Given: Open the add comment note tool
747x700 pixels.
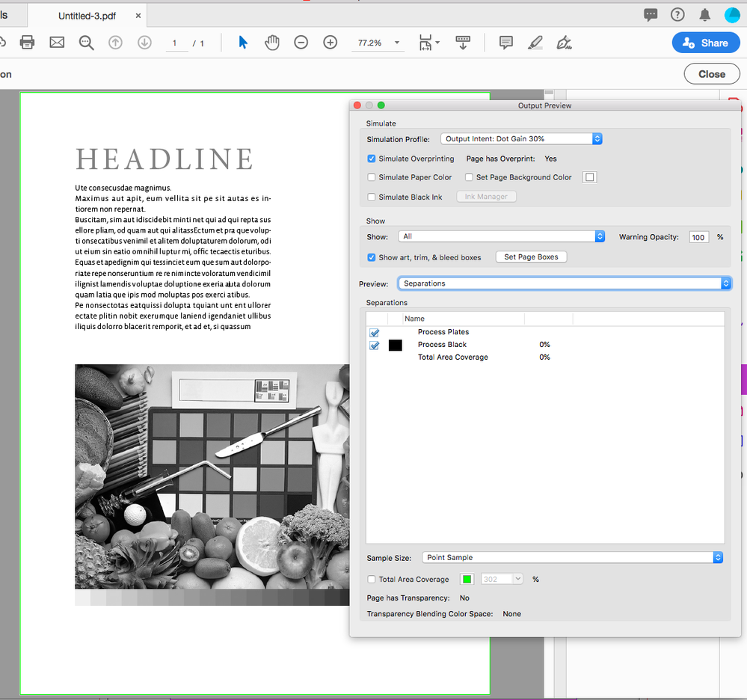Looking at the screenshot, I should click(506, 43).
